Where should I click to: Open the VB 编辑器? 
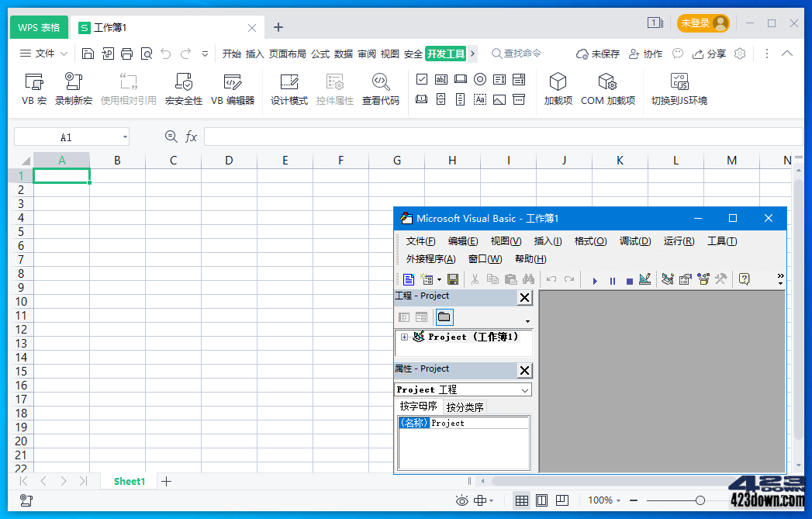233,88
